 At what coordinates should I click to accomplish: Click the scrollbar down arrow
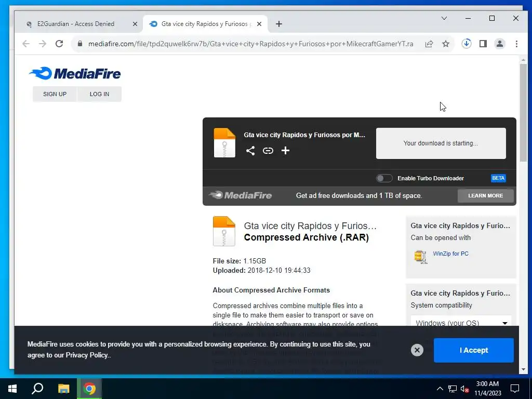click(x=523, y=369)
